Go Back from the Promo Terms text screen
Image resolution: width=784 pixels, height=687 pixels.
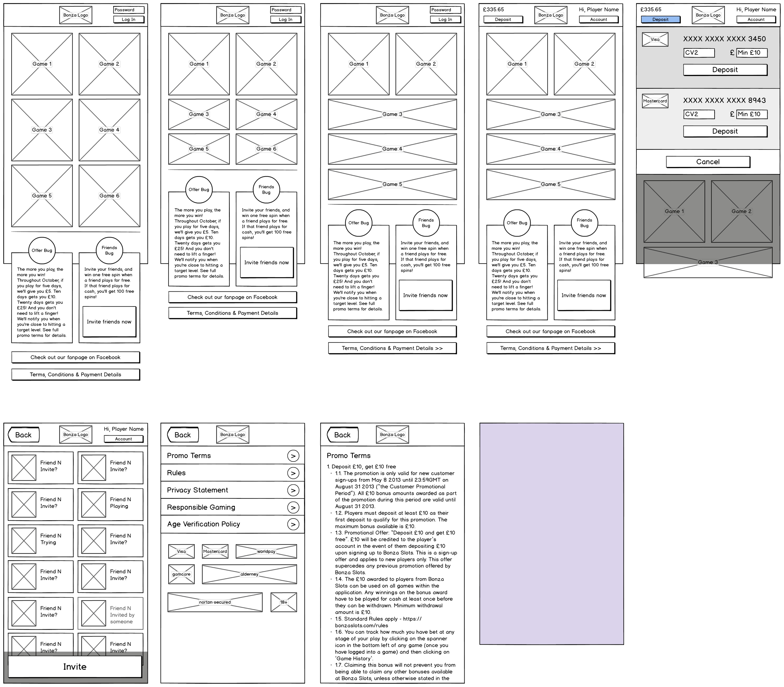click(x=343, y=435)
